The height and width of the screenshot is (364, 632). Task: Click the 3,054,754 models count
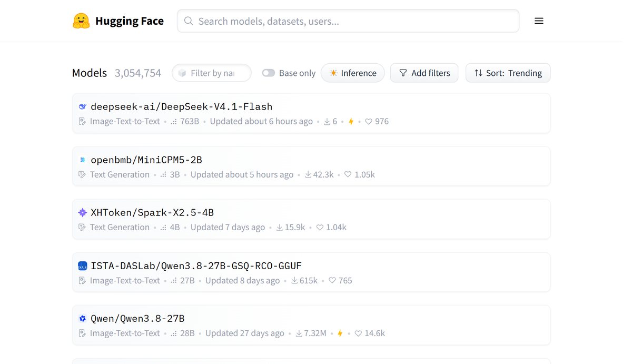point(138,73)
